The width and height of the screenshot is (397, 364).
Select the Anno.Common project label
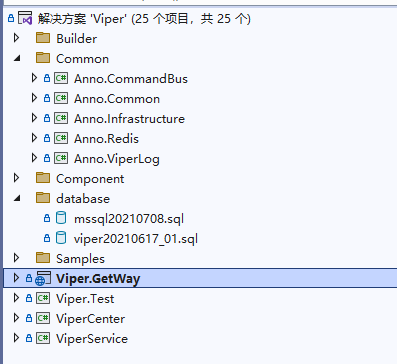pyautogui.click(x=117, y=99)
